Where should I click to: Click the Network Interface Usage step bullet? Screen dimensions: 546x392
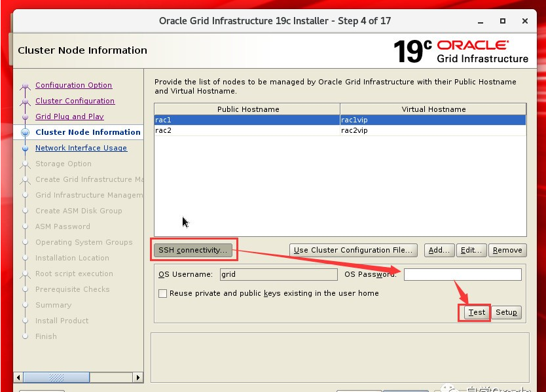(x=25, y=149)
